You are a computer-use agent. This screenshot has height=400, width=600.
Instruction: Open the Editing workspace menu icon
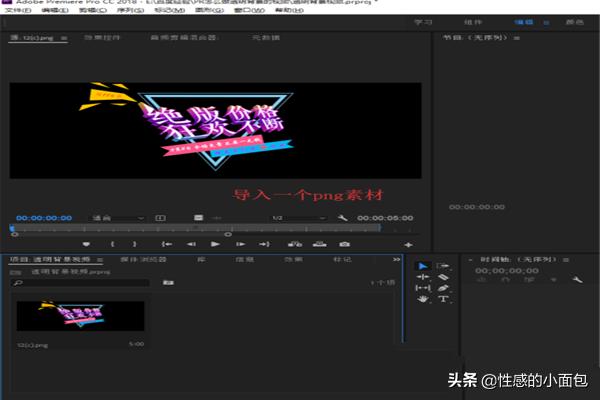[x=546, y=23]
